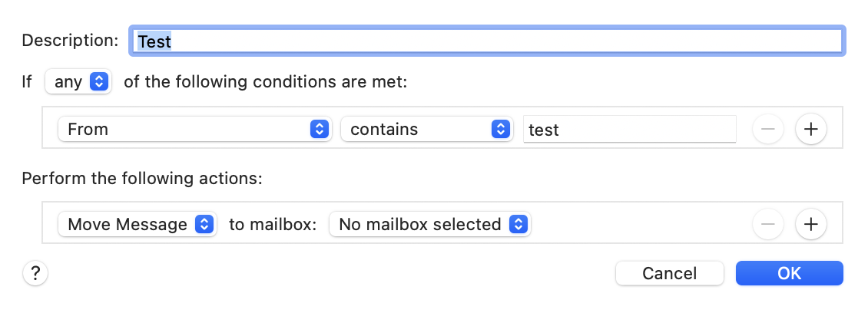
Task: Click the blue chevrons on the From popup
Action: [x=319, y=130]
